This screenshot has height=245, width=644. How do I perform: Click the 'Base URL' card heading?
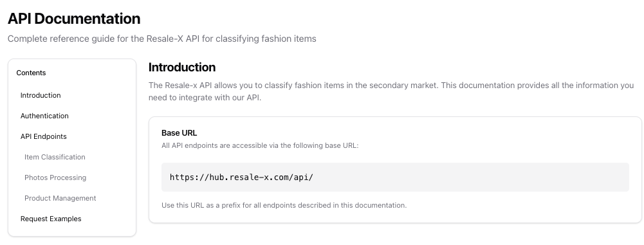(179, 133)
